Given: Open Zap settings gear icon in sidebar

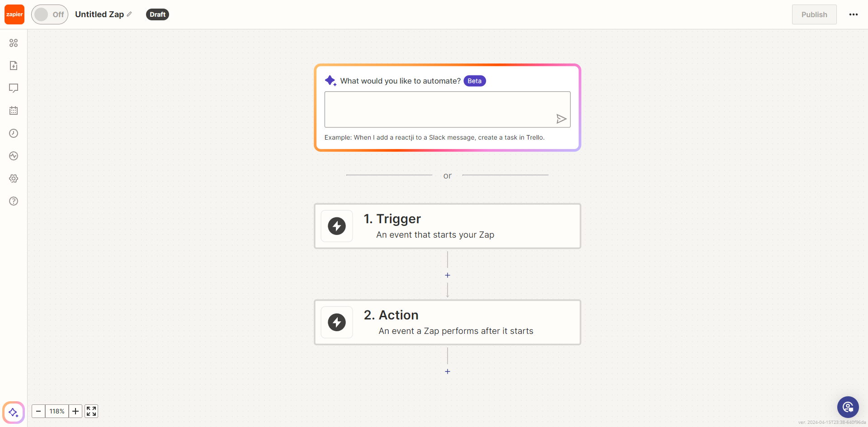Looking at the screenshot, I should [14, 178].
